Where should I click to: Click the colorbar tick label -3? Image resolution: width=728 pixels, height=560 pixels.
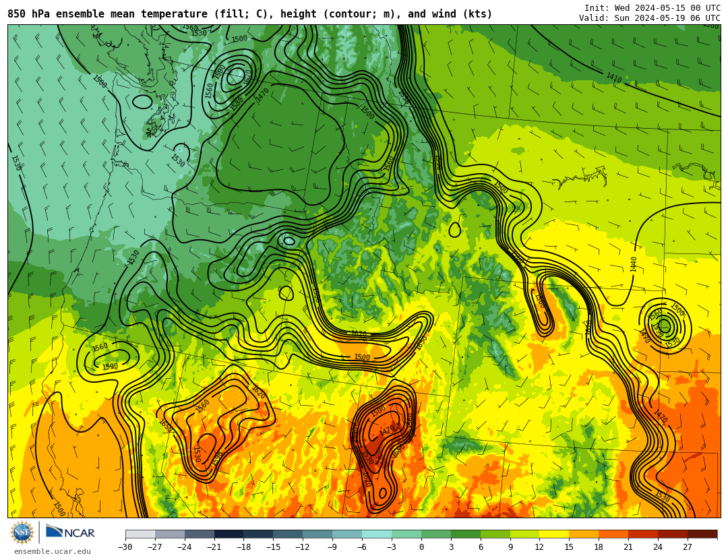point(392,547)
